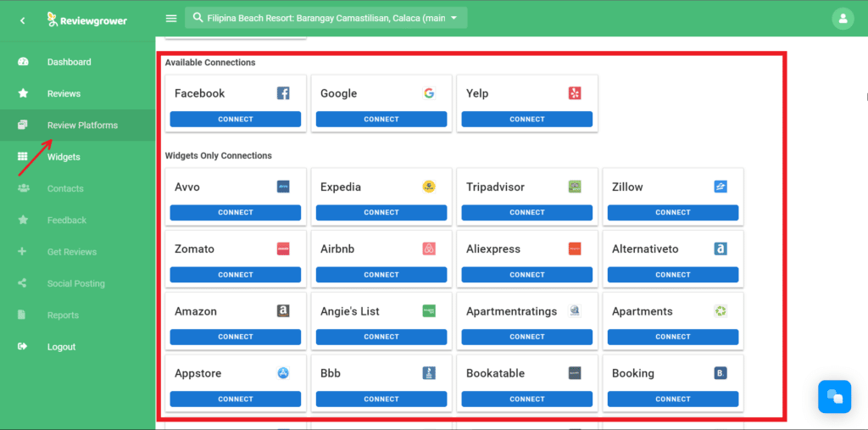
Task: Expand the location dropdown arrow
Action: [x=454, y=18]
